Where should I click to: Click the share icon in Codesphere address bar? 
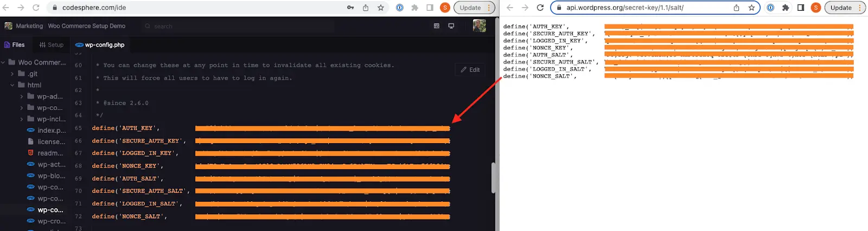point(366,8)
